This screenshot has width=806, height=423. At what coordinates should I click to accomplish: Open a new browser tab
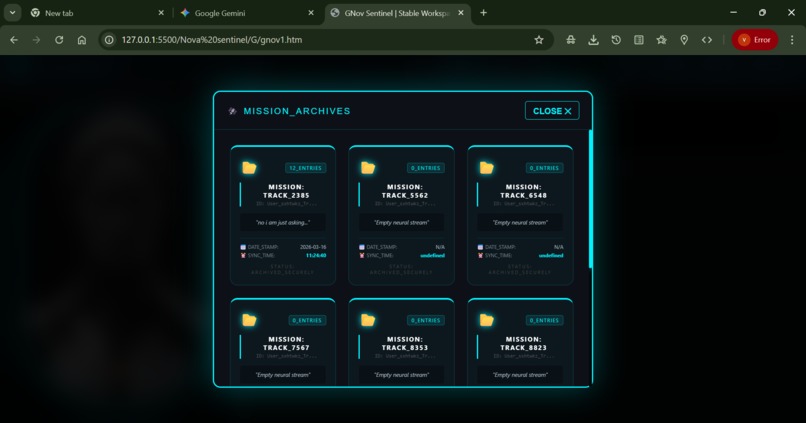(483, 13)
